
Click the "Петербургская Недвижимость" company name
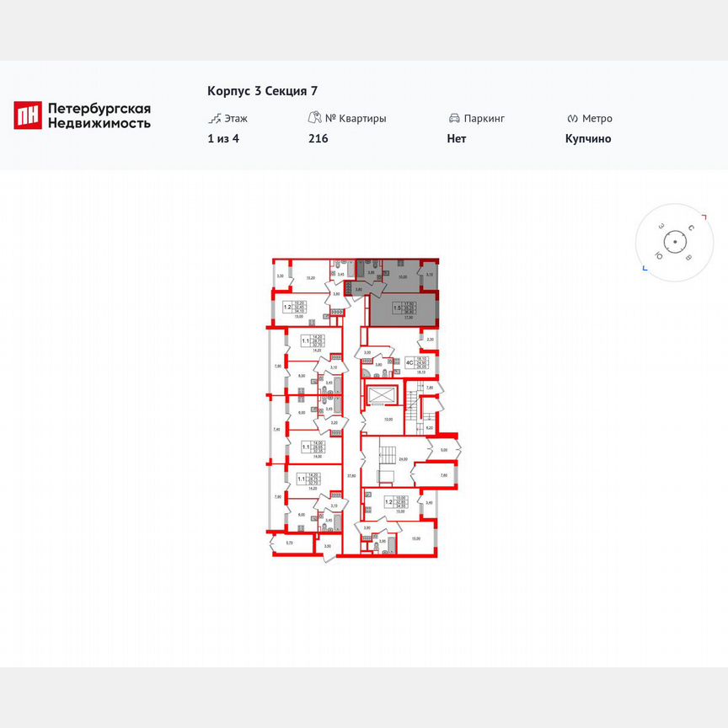tap(99, 115)
